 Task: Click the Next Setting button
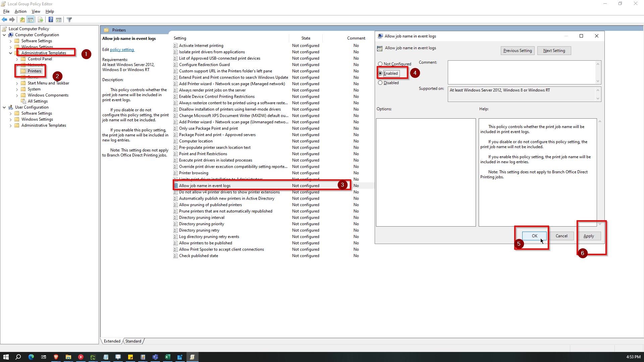click(x=554, y=51)
